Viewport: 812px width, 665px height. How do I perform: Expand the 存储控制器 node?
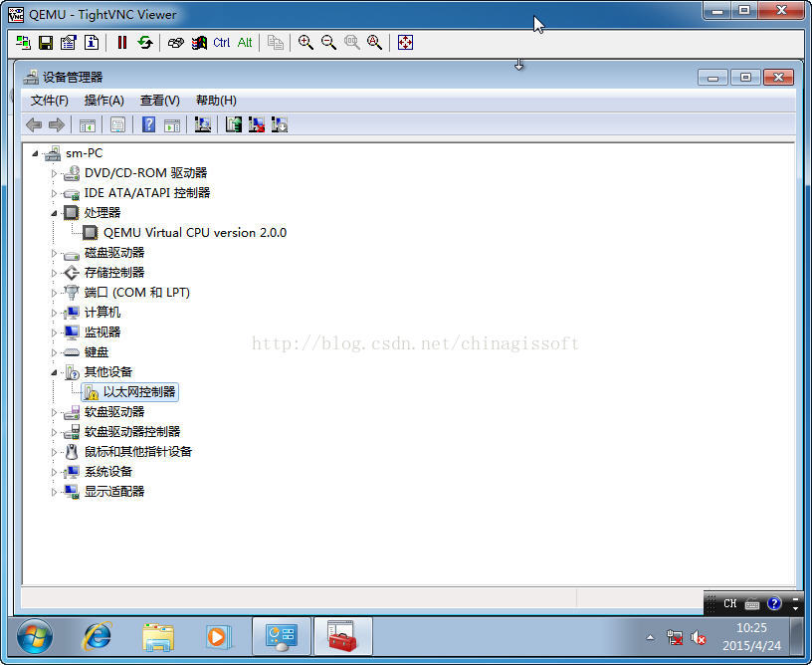point(54,273)
